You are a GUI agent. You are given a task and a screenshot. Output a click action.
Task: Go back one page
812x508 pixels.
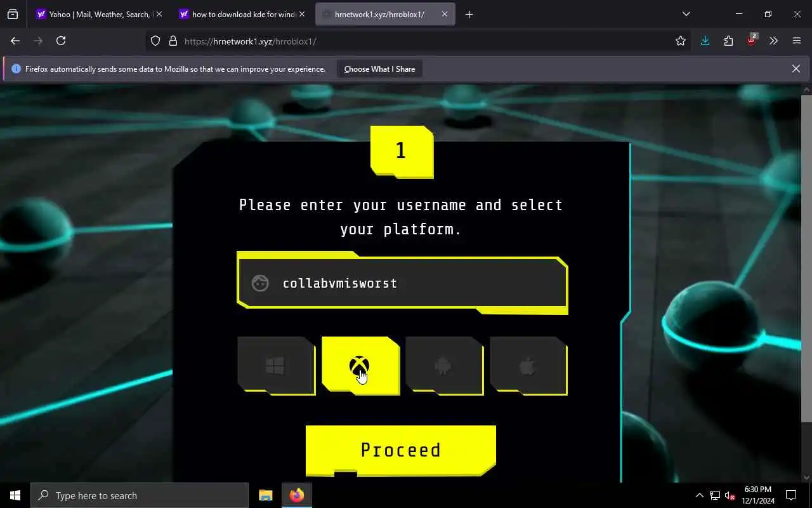15,41
